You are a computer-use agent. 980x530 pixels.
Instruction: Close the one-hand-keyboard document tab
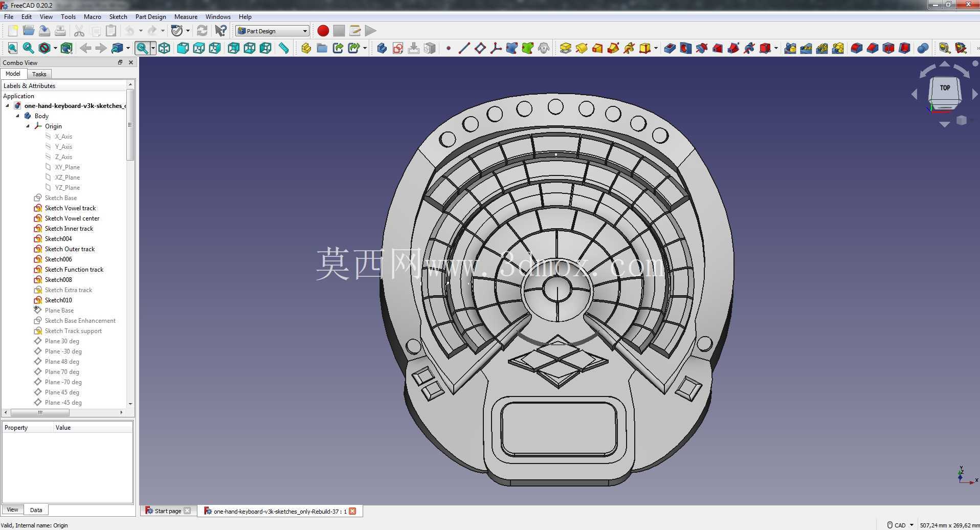[x=352, y=511]
